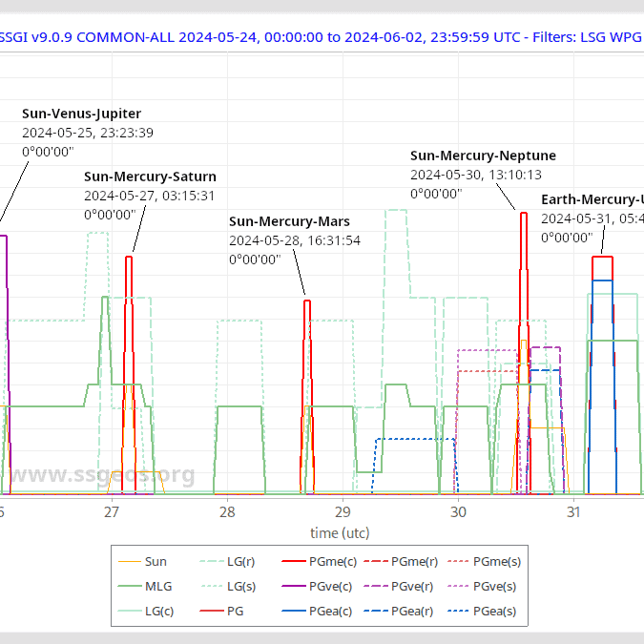The width and height of the screenshot is (644, 644).
Task: Click the Earth-Mercury annotation label
Action: coord(592,199)
